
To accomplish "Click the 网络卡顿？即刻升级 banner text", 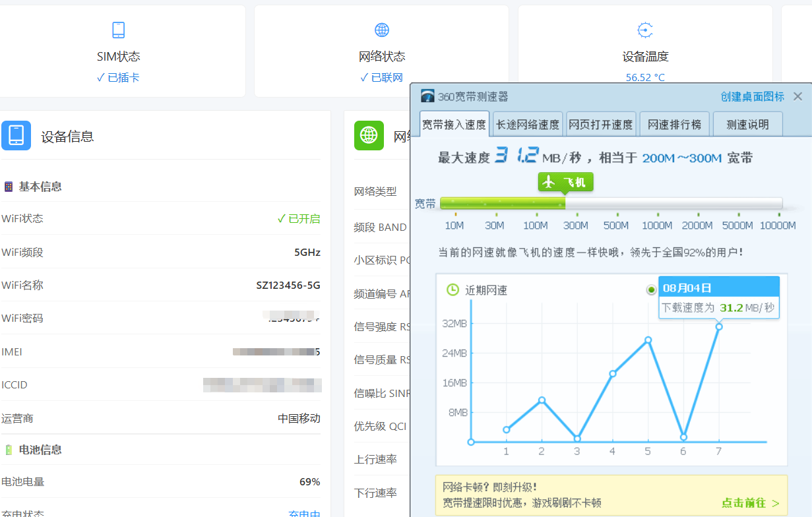I will coord(489,487).
